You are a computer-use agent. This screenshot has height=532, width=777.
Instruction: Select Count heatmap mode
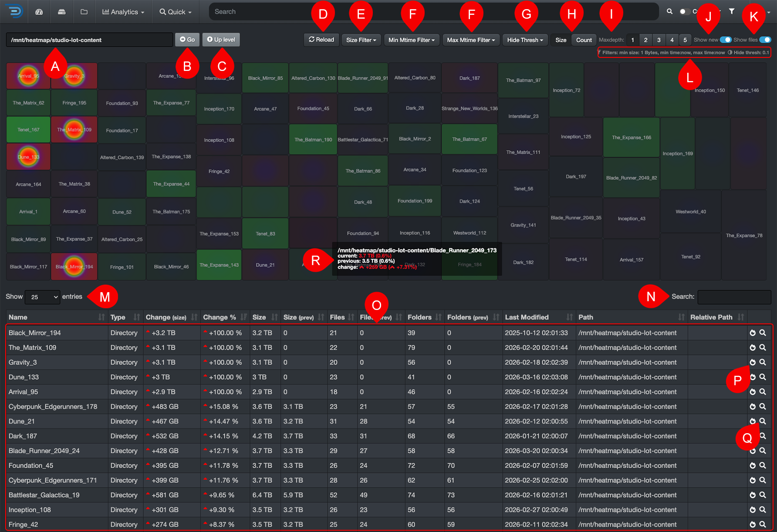[x=584, y=40]
